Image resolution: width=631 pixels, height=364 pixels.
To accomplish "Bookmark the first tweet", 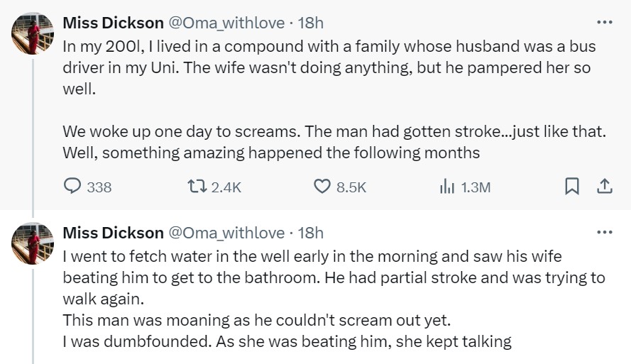I will tap(571, 187).
